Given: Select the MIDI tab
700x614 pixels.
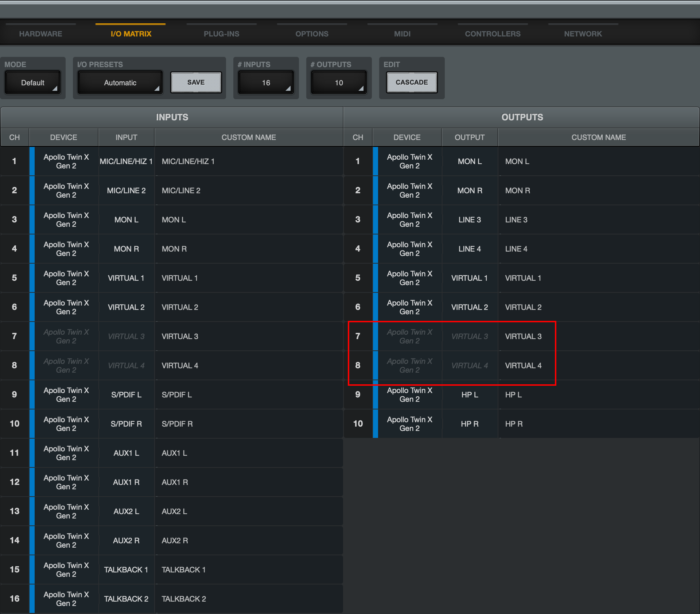Looking at the screenshot, I should [402, 34].
